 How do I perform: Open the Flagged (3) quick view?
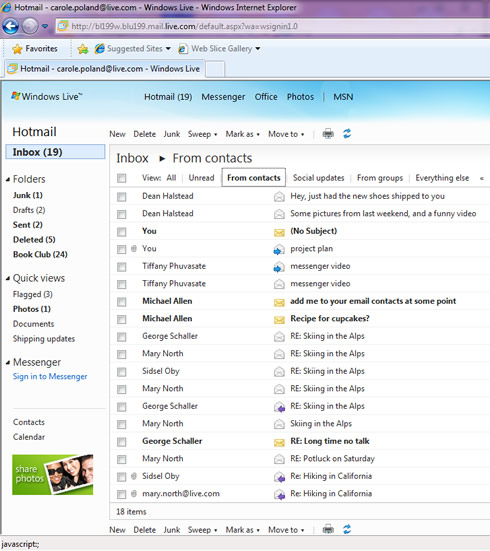click(x=33, y=294)
